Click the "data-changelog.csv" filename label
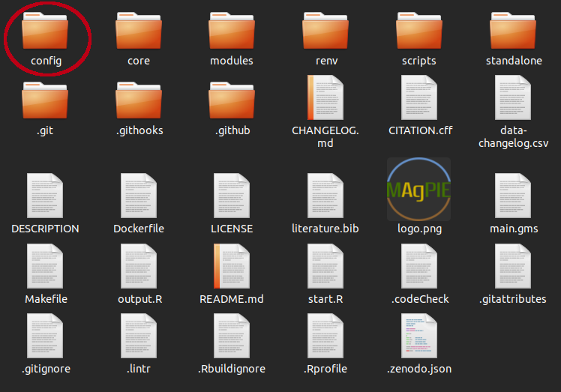This screenshot has height=392, width=561. click(x=514, y=136)
